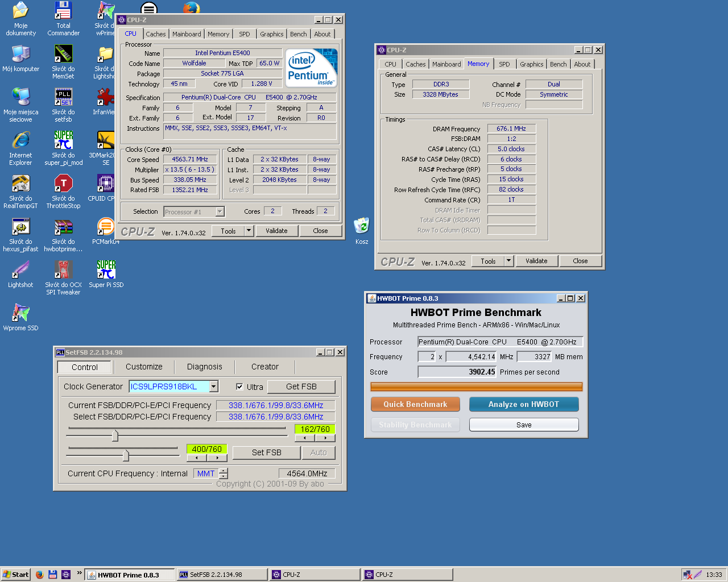Click Close button in CPU-Z Memory window
The image size is (728, 582).
(580, 261)
